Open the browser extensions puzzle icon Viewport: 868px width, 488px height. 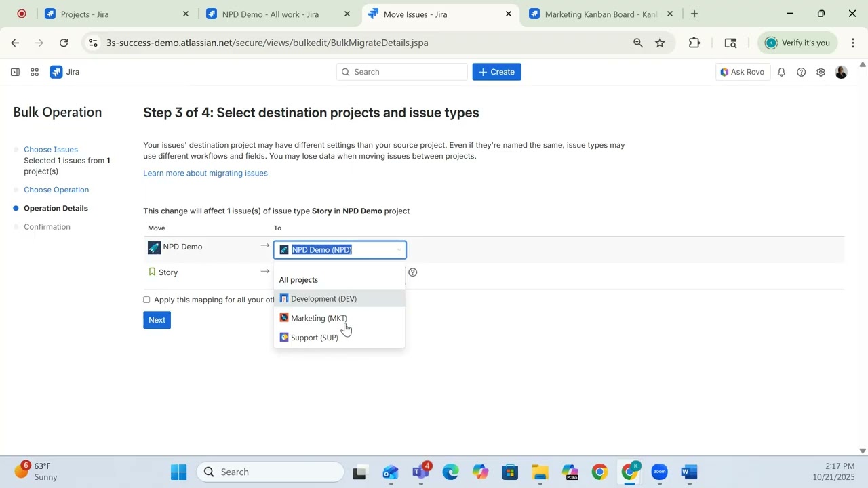(694, 43)
